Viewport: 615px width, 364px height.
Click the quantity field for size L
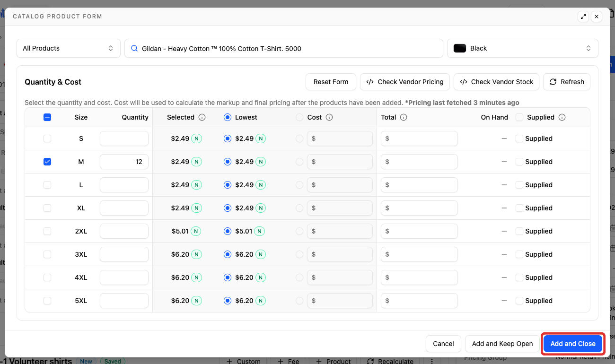[x=124, y=185]
